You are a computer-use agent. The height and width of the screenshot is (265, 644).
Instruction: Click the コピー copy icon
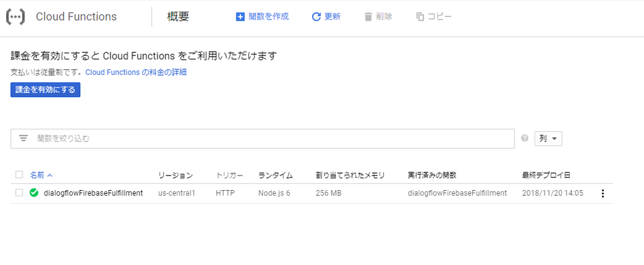[419, 17]
